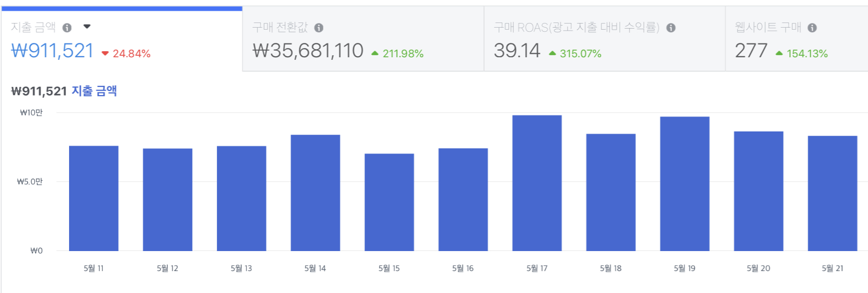Select the 웹사이트 구매 metric tab
The width and height of the screenshot is (868, 293).
coord(797,39)
